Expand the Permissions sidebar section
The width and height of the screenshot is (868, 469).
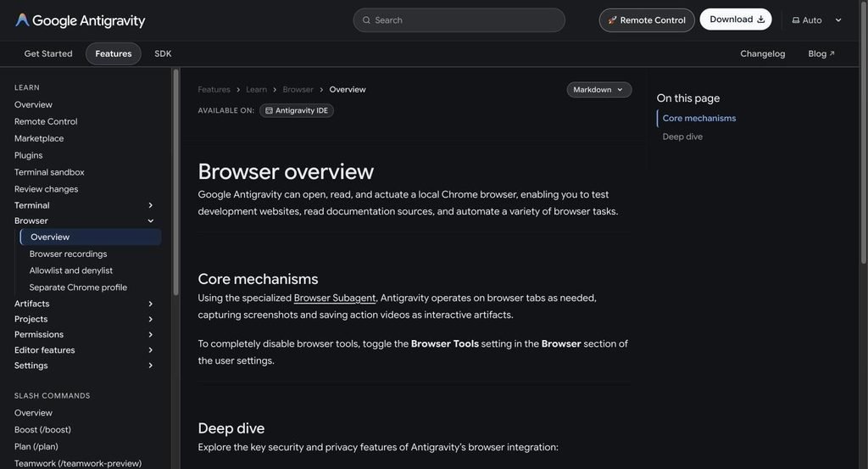(151, 334)
